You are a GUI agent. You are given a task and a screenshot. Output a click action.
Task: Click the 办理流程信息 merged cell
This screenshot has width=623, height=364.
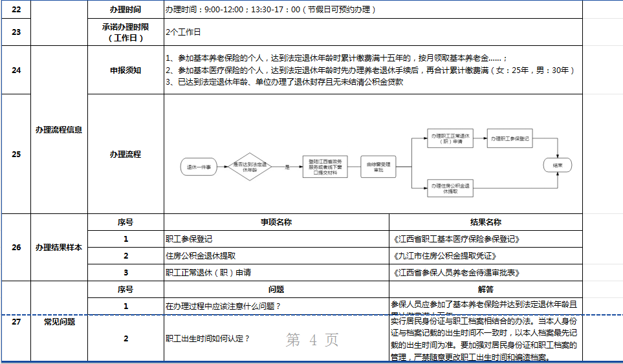[x=59, y=129]
